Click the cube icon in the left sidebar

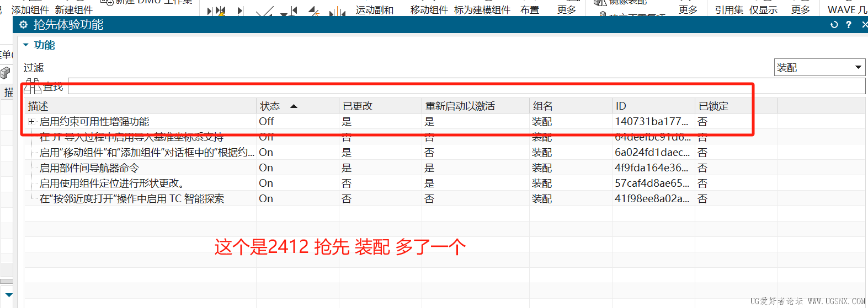point(6,73)
